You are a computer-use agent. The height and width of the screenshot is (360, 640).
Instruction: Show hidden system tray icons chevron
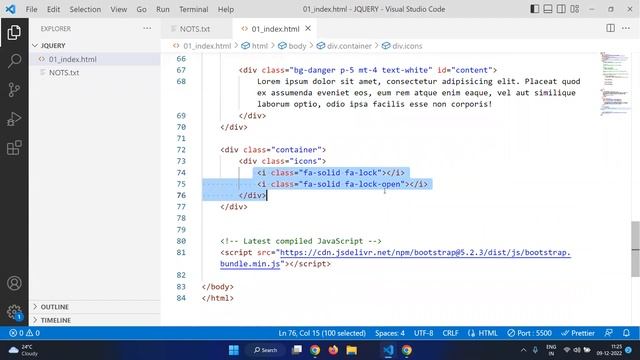pyautogui.click(x=523, y=350)
